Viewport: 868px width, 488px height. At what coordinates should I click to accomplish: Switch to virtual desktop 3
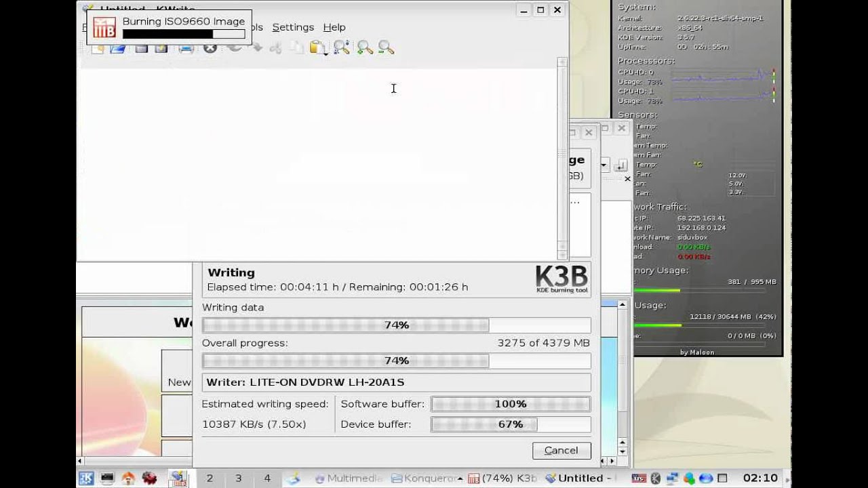point(238,479)
